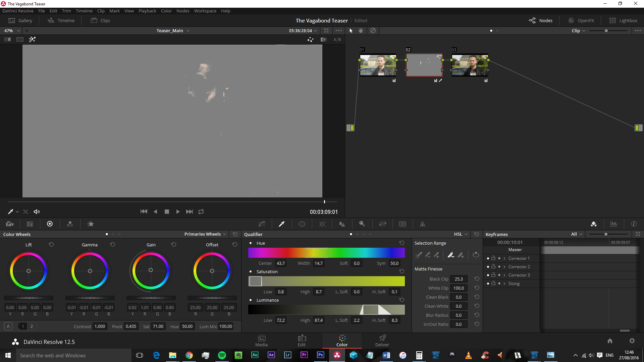This screenshot has width=644, height=362.
Task: Select node 02 in the node graph
Action: click(424, 65)
